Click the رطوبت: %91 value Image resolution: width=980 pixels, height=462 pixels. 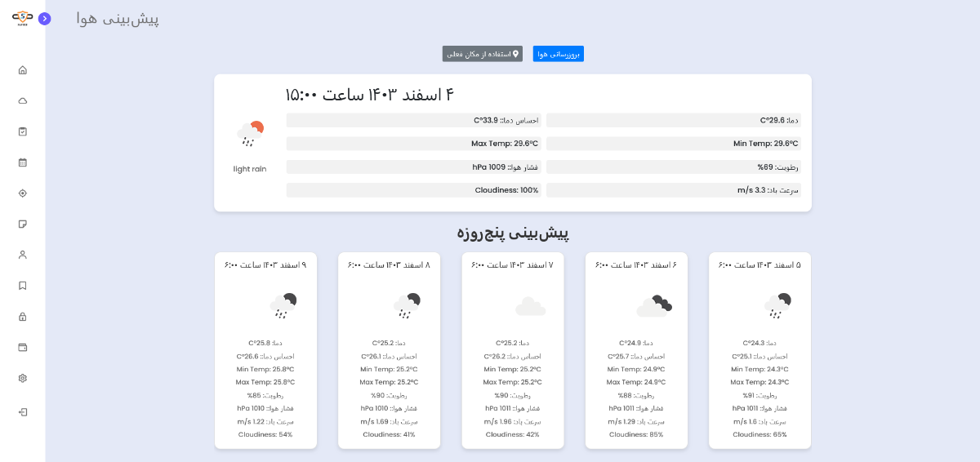tap(759, 395)
